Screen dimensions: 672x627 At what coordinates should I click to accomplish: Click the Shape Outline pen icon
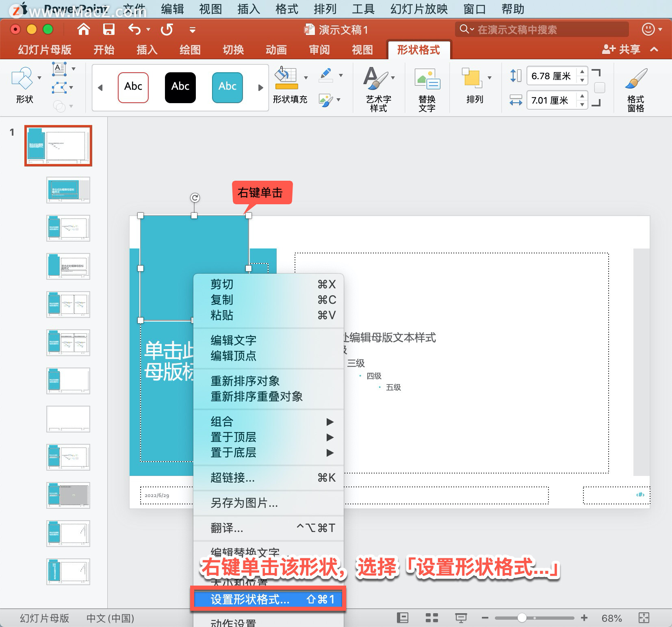click(x=326, y=76)
